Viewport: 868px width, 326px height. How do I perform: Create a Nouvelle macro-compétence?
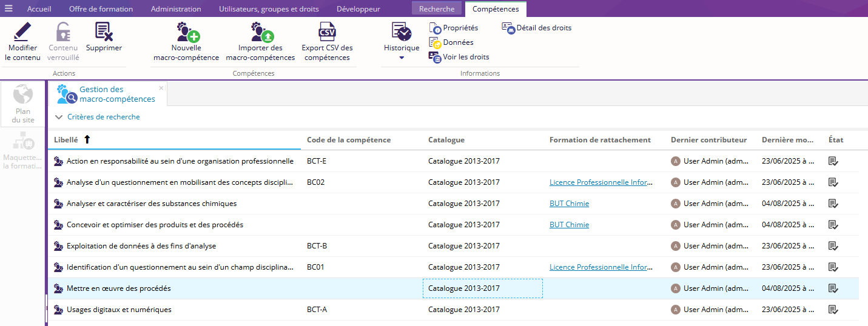tap(186, 32)
